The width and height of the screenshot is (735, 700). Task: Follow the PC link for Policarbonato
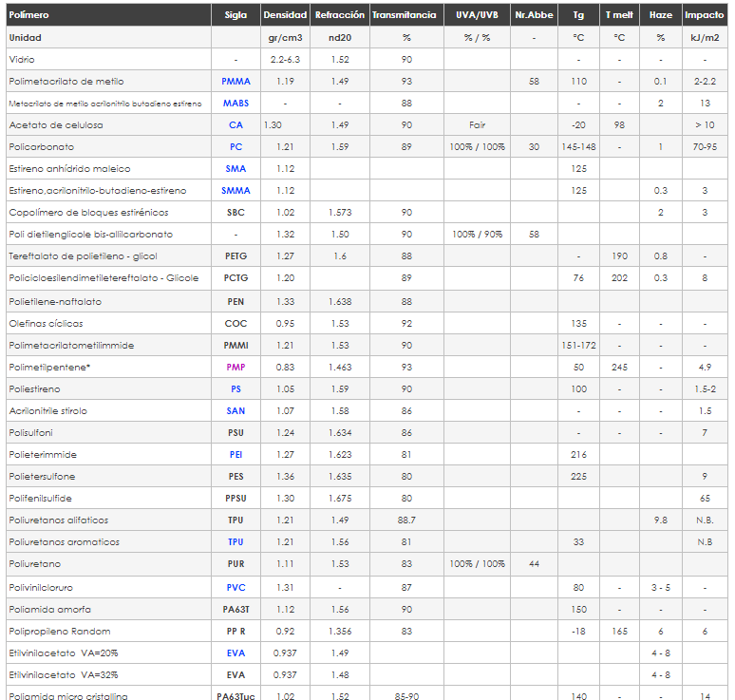coord(236,147)
